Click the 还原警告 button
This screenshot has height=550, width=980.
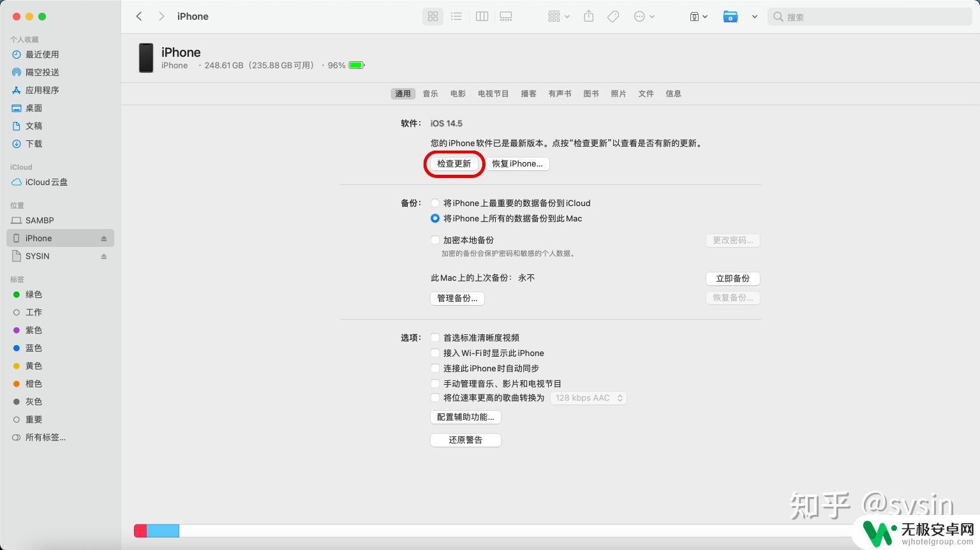465,440
